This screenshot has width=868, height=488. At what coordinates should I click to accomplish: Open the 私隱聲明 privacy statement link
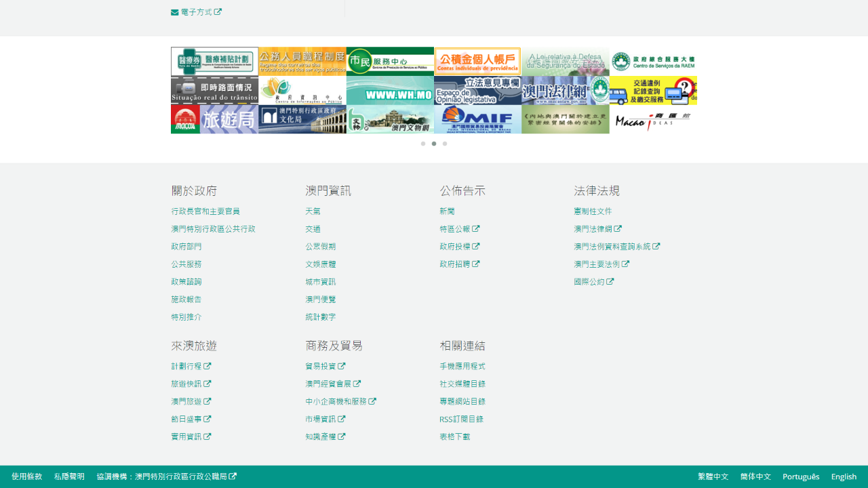69,476
